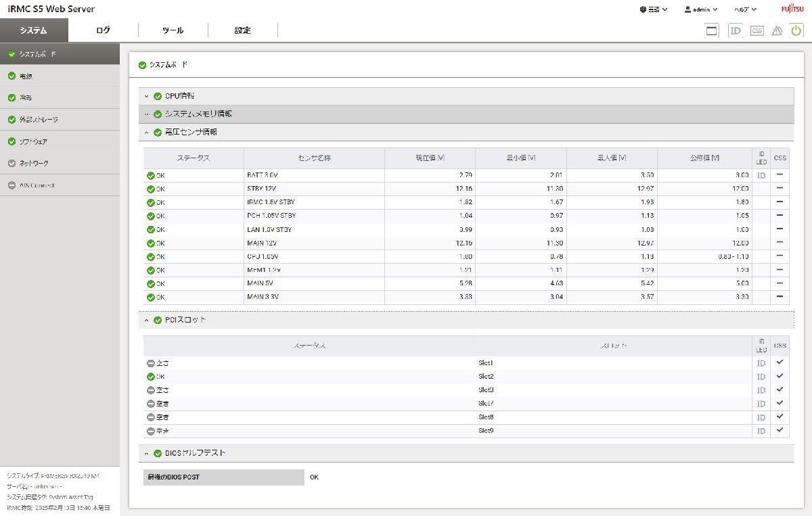Toggle the CSS checkmark for Slot8

pos(780,417)
